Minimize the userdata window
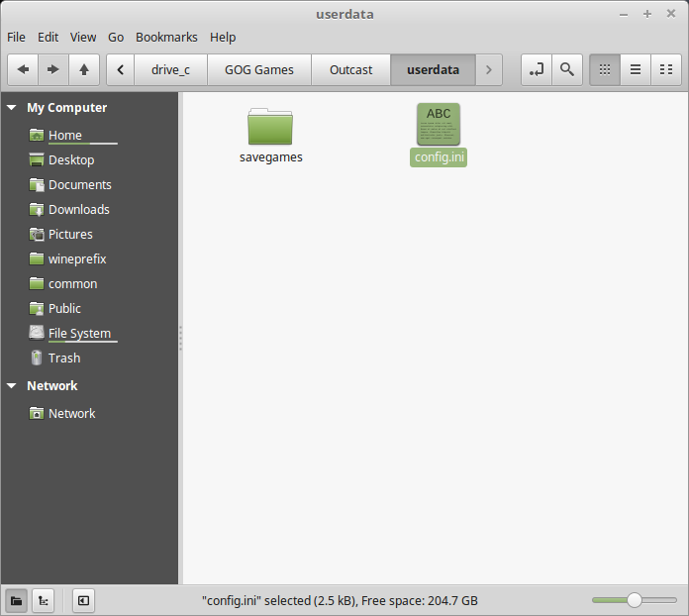 point(624,15)
